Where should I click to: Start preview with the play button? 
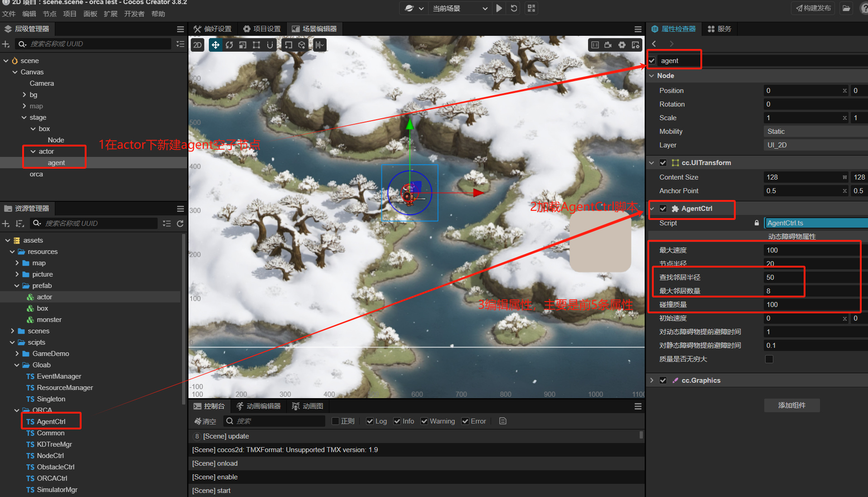coord(499,8)
